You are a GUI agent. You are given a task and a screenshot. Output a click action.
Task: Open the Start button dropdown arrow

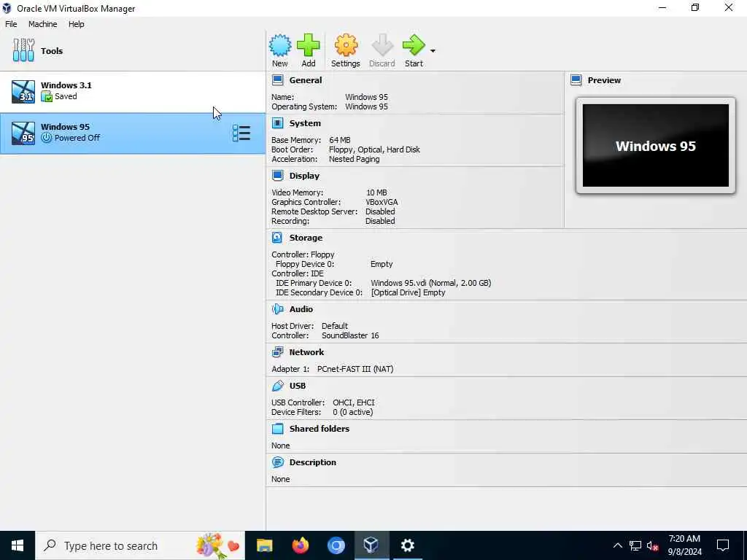click(433, 51)
